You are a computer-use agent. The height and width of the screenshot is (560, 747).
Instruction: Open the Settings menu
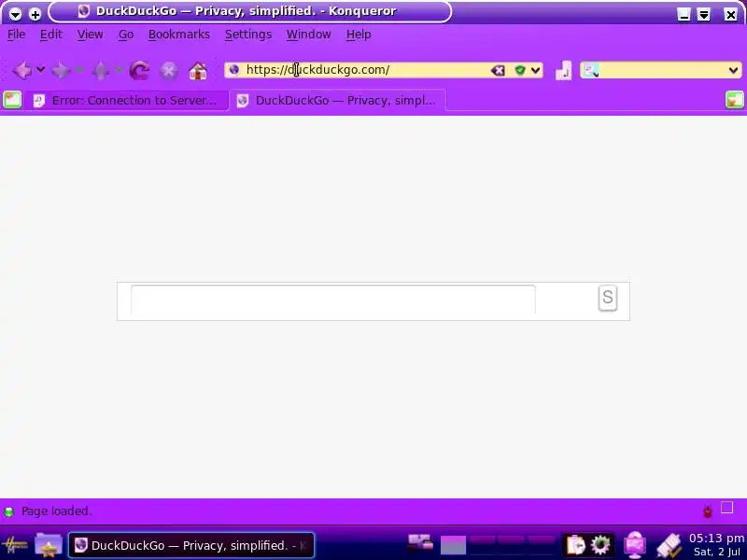click(248, 35)
